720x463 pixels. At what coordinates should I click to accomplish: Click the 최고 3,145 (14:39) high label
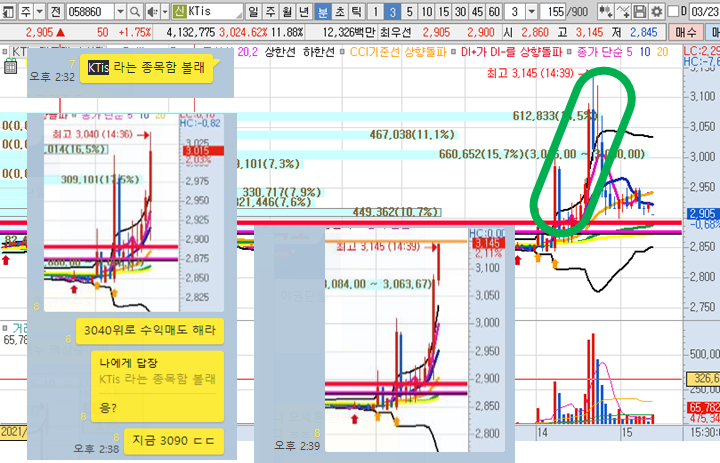pos(530,73)
